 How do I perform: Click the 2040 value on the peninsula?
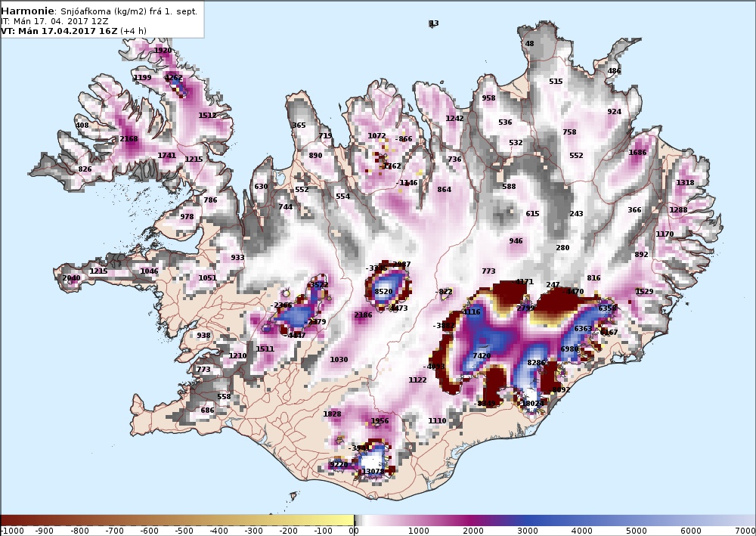[x=71, y=277]
